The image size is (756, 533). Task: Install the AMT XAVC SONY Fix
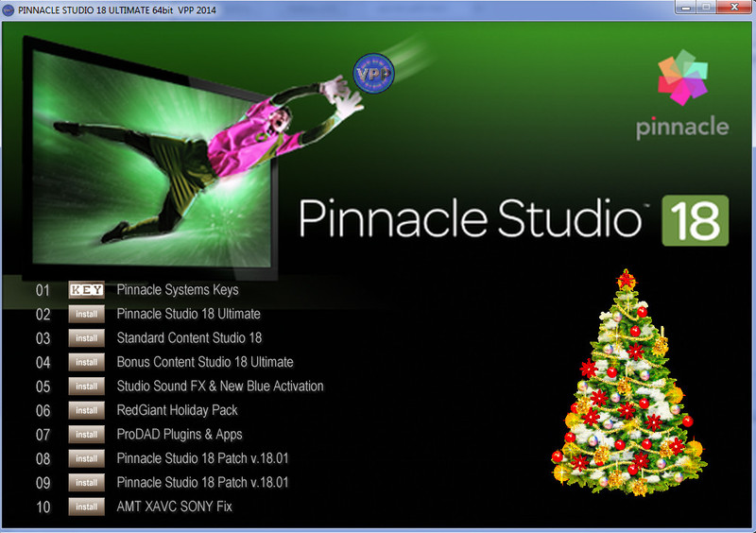coord(86,507)
